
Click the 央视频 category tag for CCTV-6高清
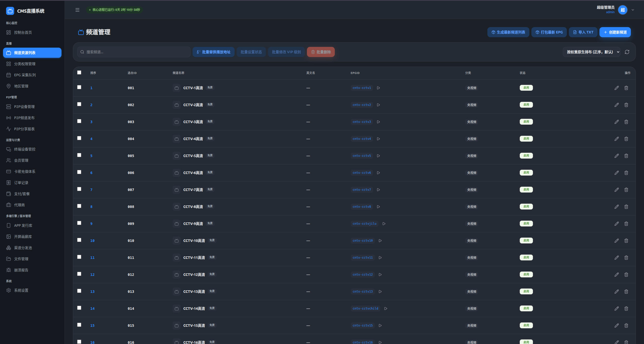coord(472,173)
